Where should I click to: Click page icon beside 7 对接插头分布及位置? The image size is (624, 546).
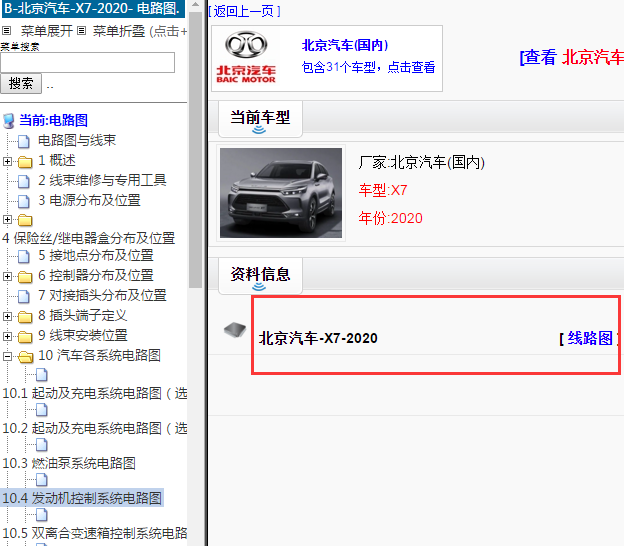(24, 296)
